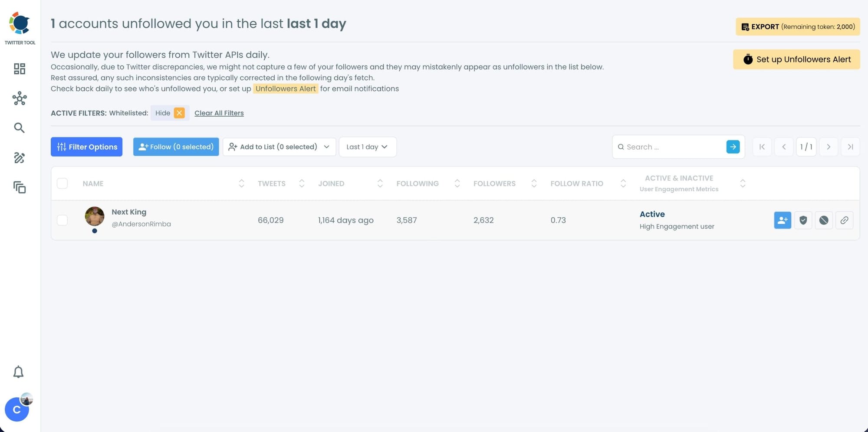
Task: Open notifications via the bell icon
Action: click(x=18, y=372)
